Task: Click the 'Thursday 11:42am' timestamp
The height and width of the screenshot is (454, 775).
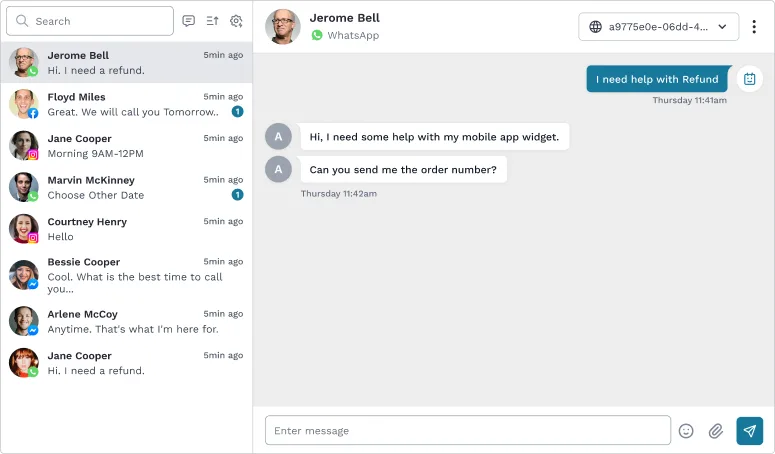Action: tap(339, 194)
